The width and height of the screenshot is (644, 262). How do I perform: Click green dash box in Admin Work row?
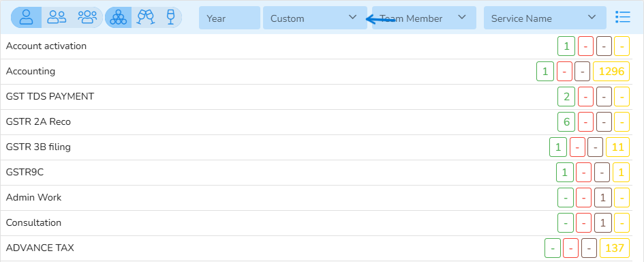(x=566, y=198)
